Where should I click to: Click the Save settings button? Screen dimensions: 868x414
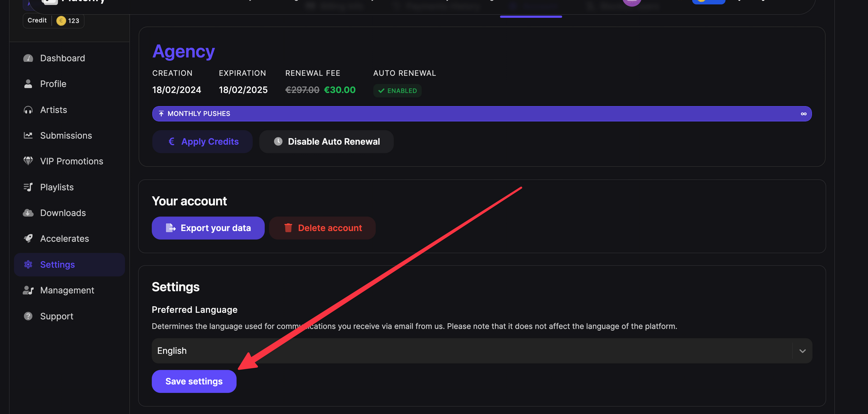(x=194, y=381)
